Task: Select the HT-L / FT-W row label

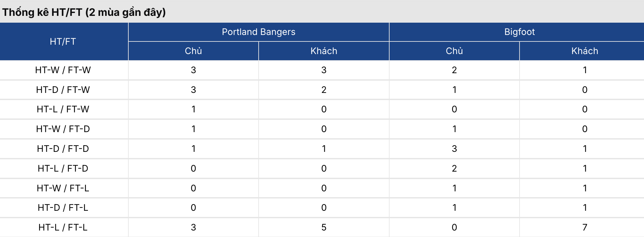Action: (x=63, y=109)
